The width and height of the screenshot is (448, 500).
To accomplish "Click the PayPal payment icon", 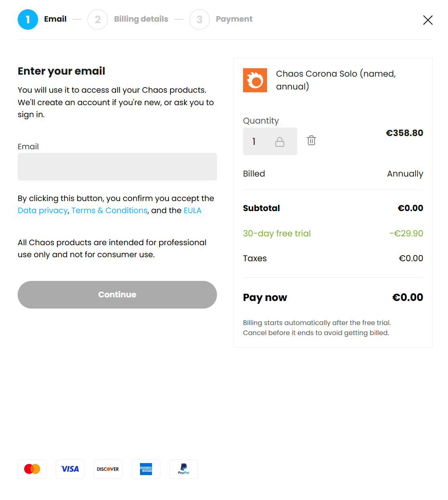I will [184, 469].
